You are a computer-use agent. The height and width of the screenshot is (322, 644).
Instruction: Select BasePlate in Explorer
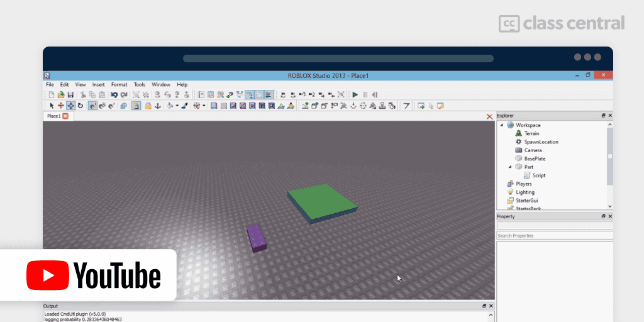[x=535, y=158]
